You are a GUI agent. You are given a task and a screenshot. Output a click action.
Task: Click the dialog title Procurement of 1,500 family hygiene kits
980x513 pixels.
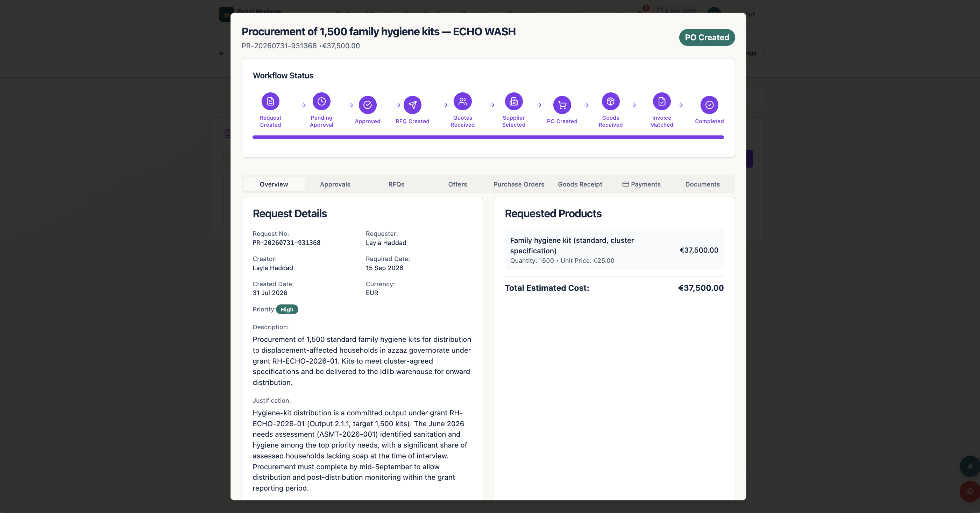378,31
